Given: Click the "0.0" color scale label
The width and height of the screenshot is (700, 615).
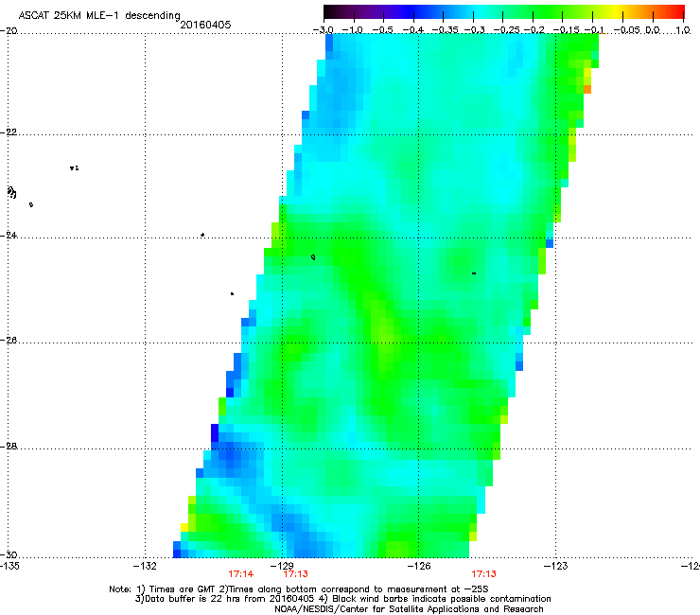Looking at the screenshot, I should pyautogui.click(x=653, y=30).
